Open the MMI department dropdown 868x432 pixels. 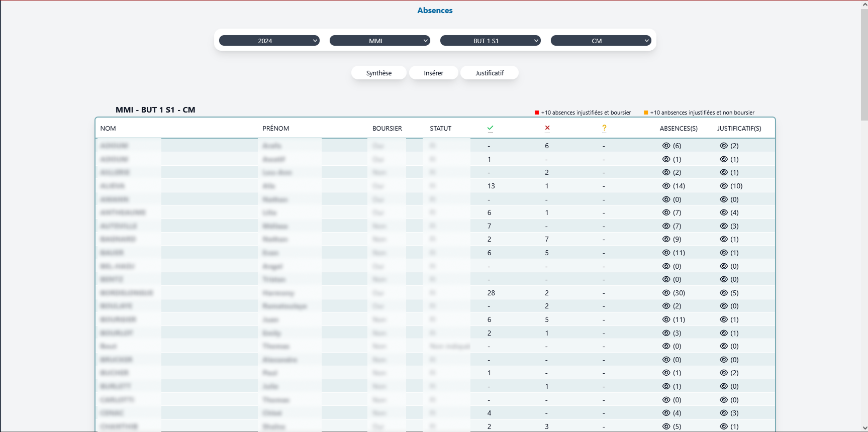coord(380,41)
